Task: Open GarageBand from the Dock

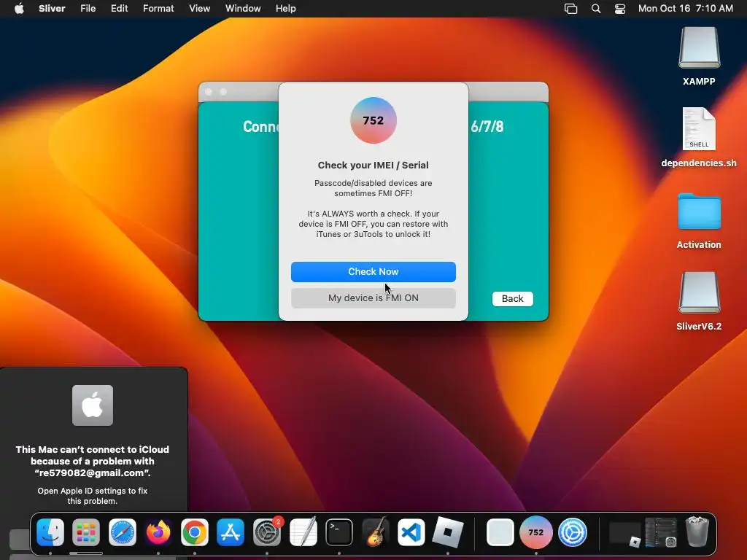Action: coord(376,532)
